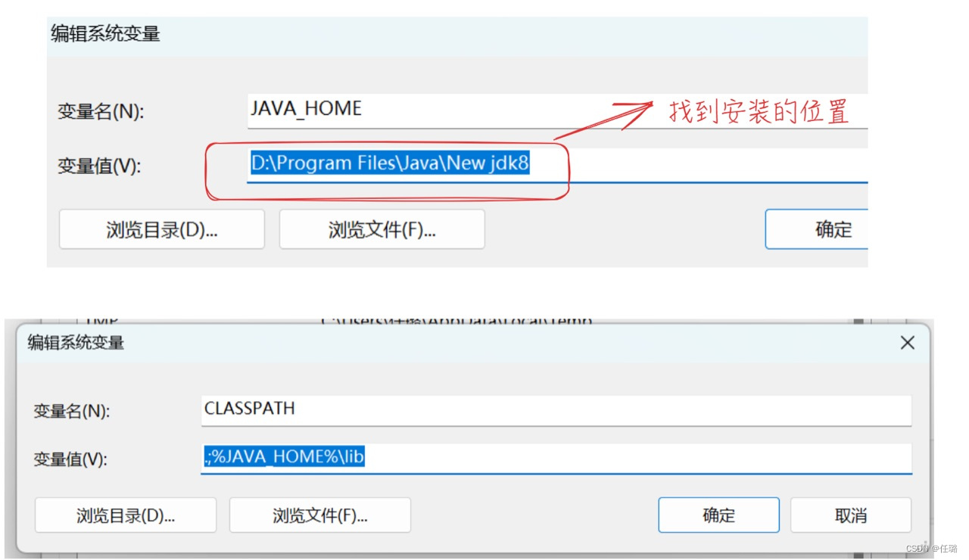Confirm the JAVA_HOME dialog with 确定
The height and width of the screenshot is (560, 969).
click(x=817, y=229)
